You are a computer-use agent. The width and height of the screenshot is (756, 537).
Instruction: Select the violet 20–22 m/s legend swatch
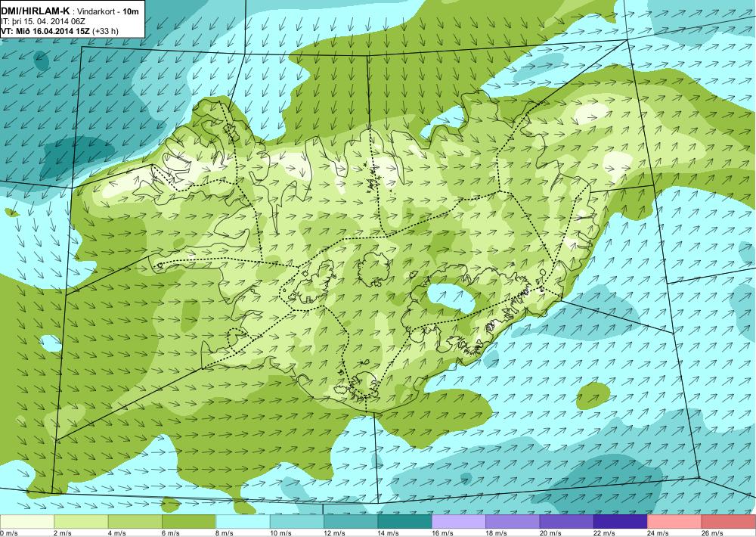coord(567,522)
